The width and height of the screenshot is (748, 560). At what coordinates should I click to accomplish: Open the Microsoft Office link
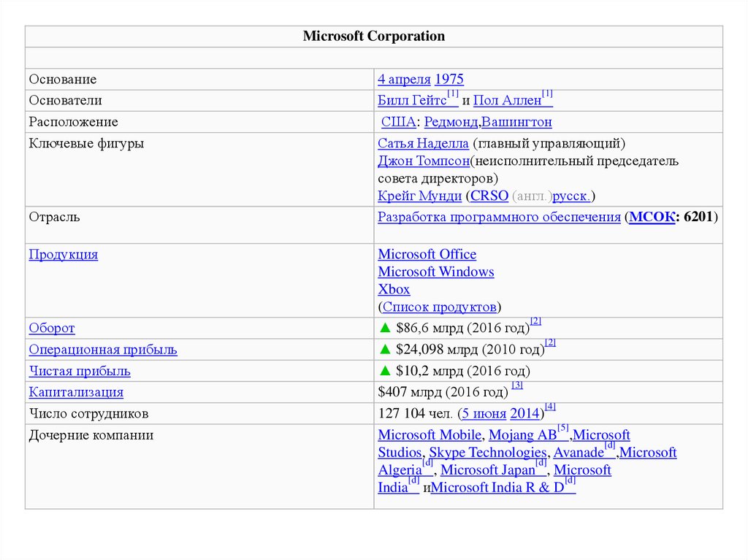(x=427, y=255)
